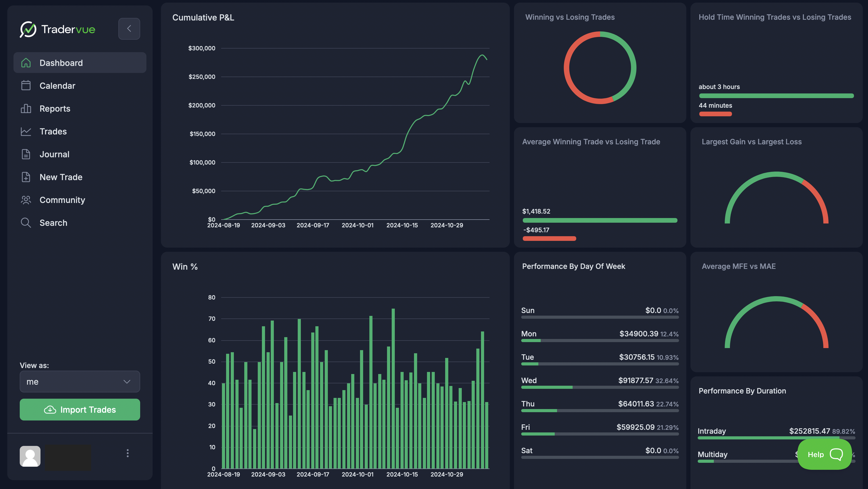
Task: Go to the Community page
Action: [62, 200]
